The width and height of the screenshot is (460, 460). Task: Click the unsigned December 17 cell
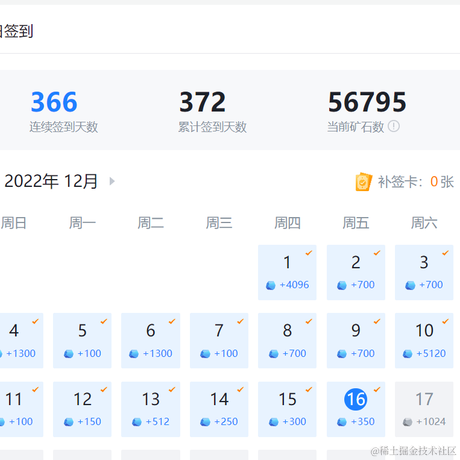click(x=424, y=409)
